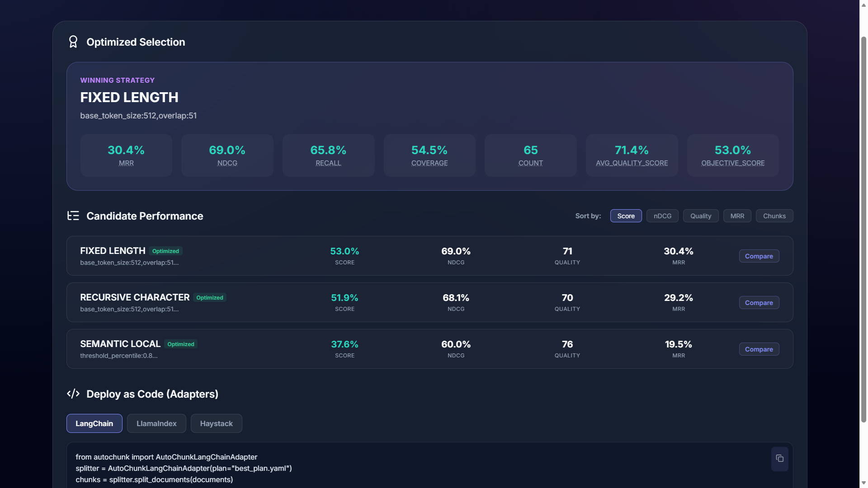
Task: Compare the Semantic Local candidate
Action: coord(759,349)
